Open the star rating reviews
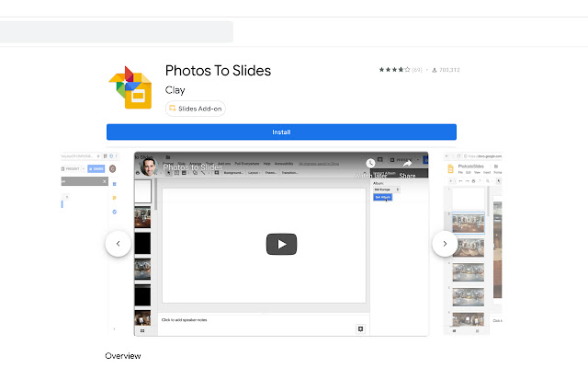Viewport: 588px width, 368px height. click(x=394, y=70)
